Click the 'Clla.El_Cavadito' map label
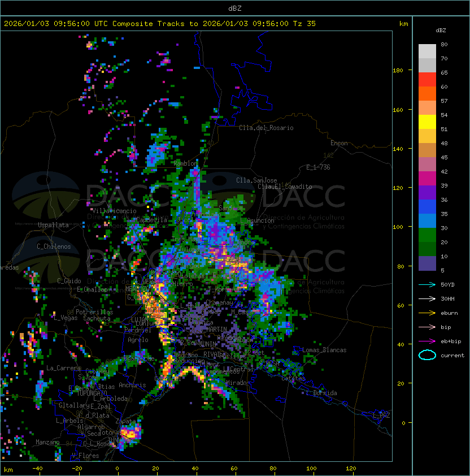The image size is (470, 476). click(x=285, y=187)
